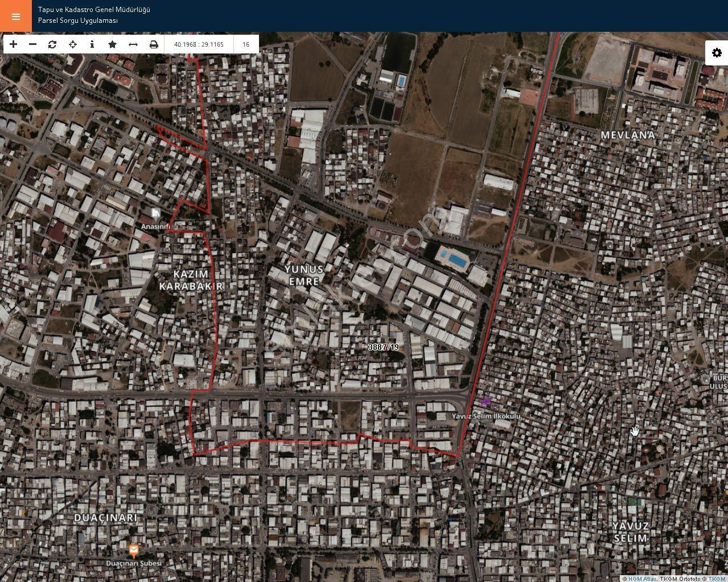
Task: Open the HGM Atlas attribution link
Action: (x=643, y=579)
